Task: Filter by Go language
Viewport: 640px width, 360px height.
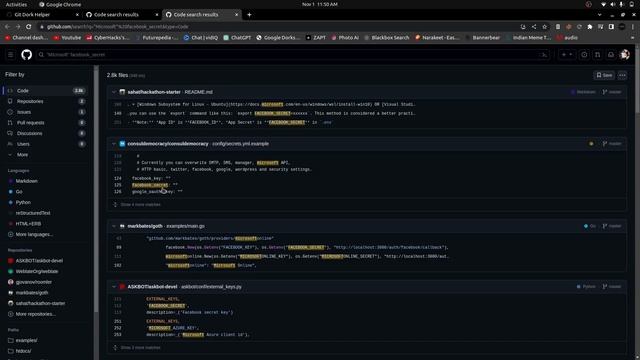Action: pos(19,191)
